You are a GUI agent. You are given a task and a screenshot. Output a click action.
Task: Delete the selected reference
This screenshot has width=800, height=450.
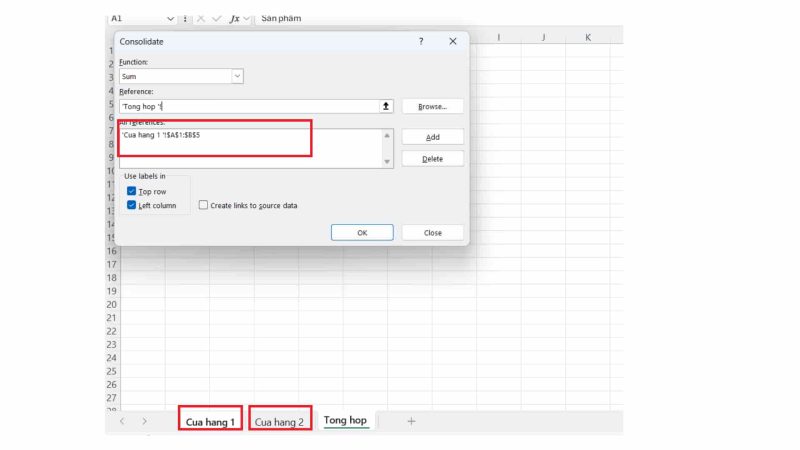(x=433, y=159)
